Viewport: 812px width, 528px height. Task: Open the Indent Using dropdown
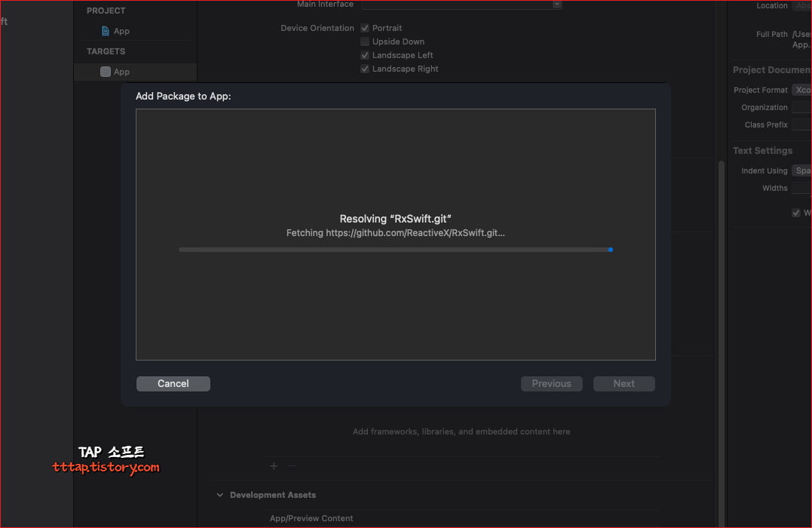[x=801, y=170]
